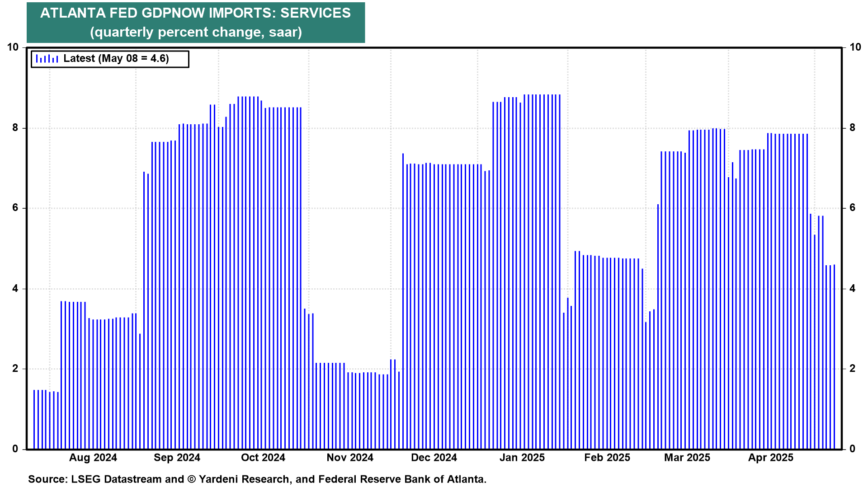
Task: Click the right axis value 0
Action: tap(853, 449)
